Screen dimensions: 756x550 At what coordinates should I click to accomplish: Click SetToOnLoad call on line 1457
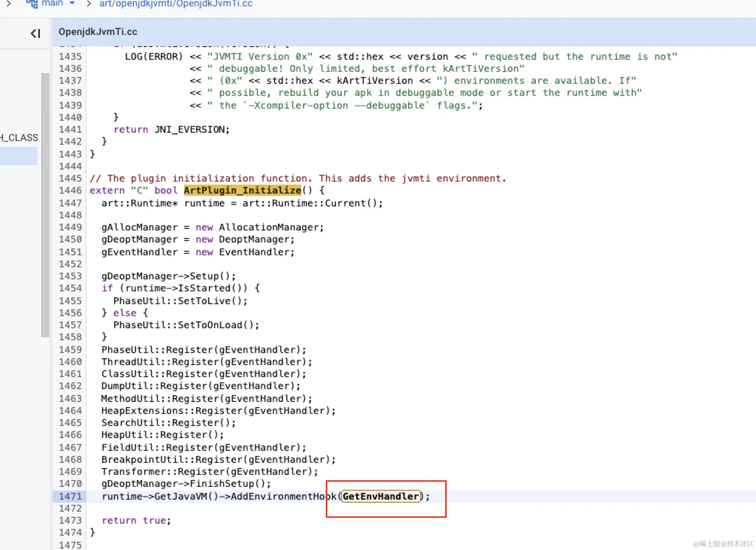pyautogui.click(x=210, y=325)
